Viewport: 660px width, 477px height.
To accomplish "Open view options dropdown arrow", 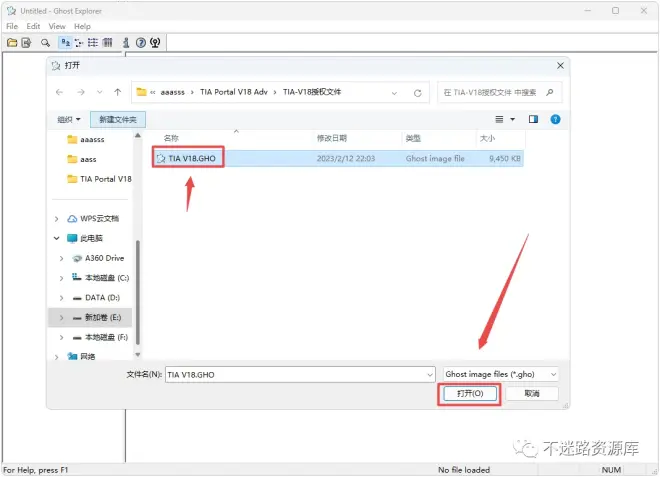I will coord(513,119).
